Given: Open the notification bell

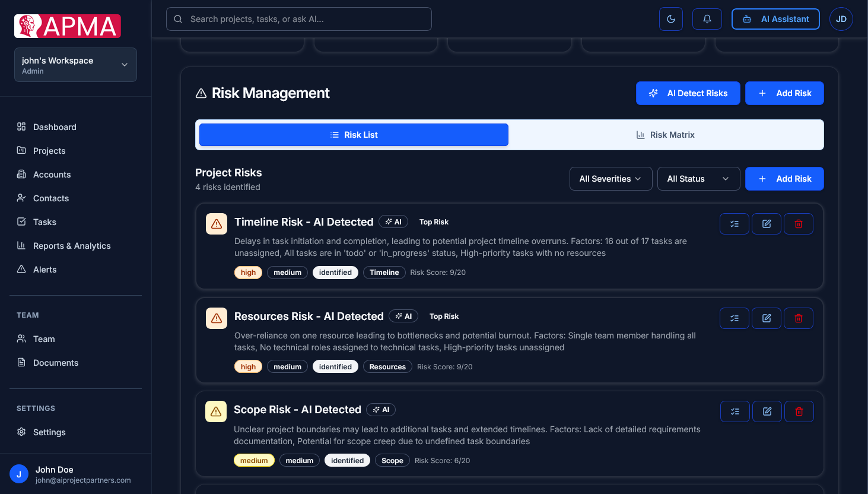Looking at the screenshot, I should click(x=707, y=18).
